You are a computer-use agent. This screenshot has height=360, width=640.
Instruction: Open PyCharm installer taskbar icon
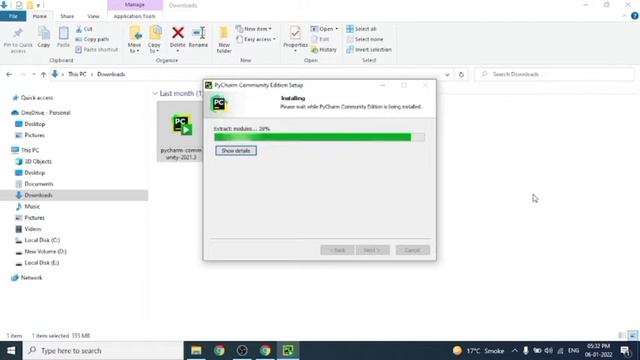[288, 351]
